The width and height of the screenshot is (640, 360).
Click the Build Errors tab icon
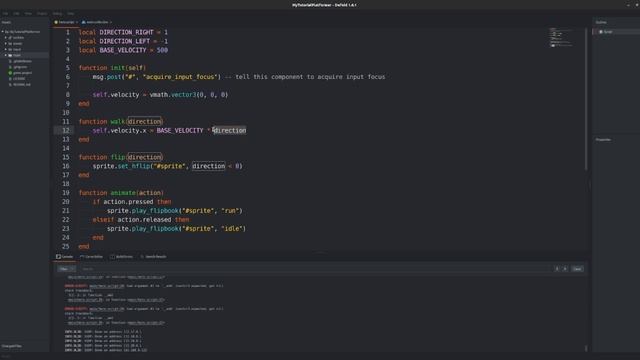click(x=112, y=257)
